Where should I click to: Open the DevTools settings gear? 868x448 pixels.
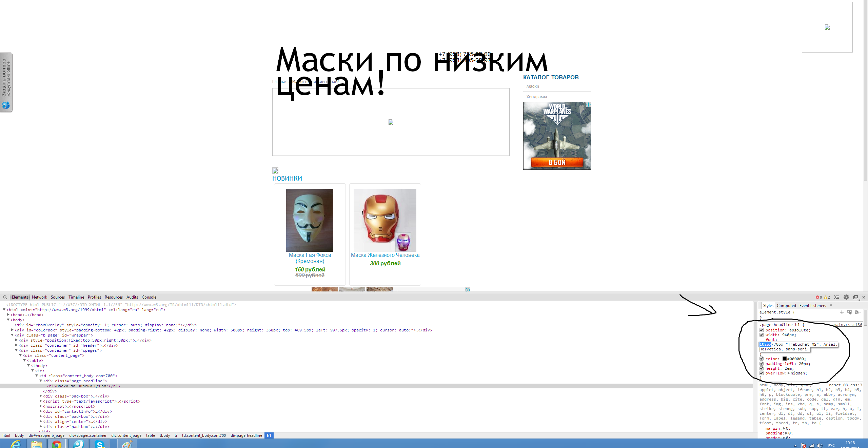(x=846, y=297)
